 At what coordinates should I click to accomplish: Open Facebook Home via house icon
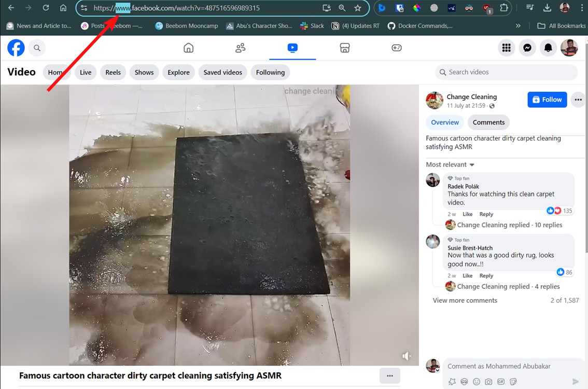pyautogui.click(x=189, y=48)
